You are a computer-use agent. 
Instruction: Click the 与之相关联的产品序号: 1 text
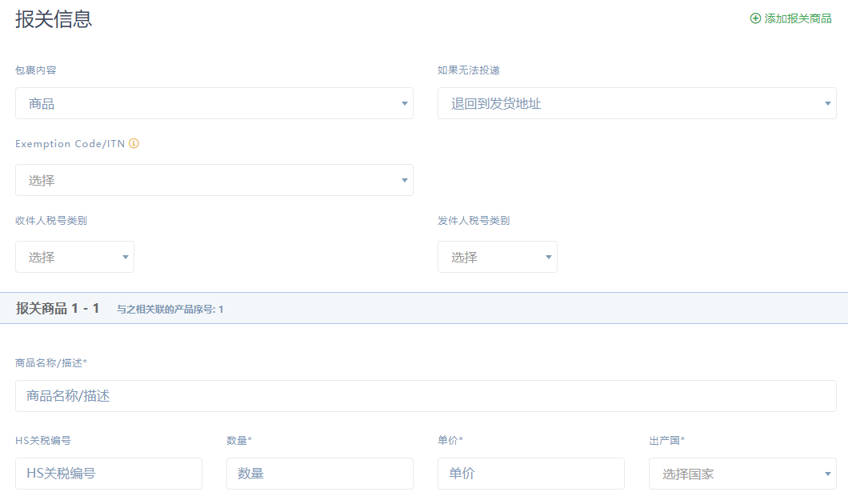[170, 310]
